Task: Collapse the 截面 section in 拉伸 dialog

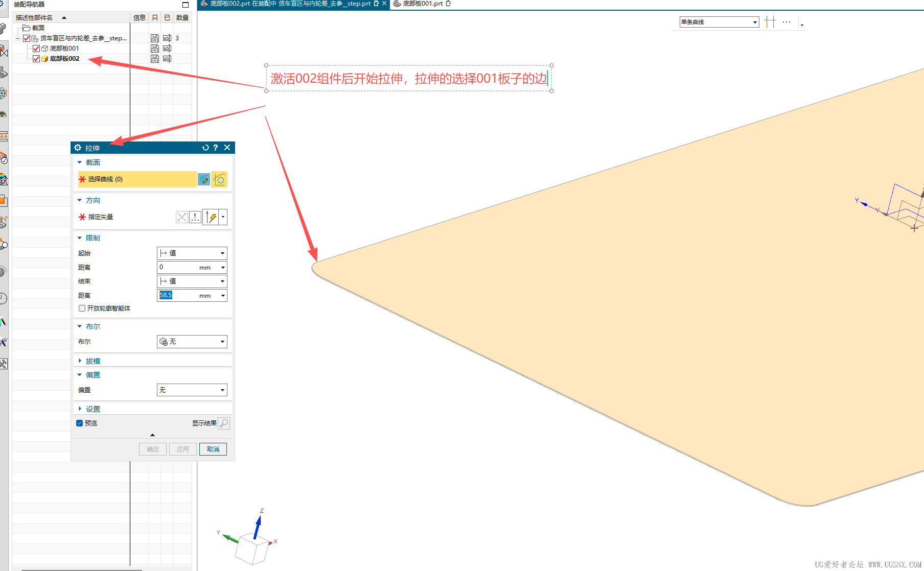Action: 80,162
